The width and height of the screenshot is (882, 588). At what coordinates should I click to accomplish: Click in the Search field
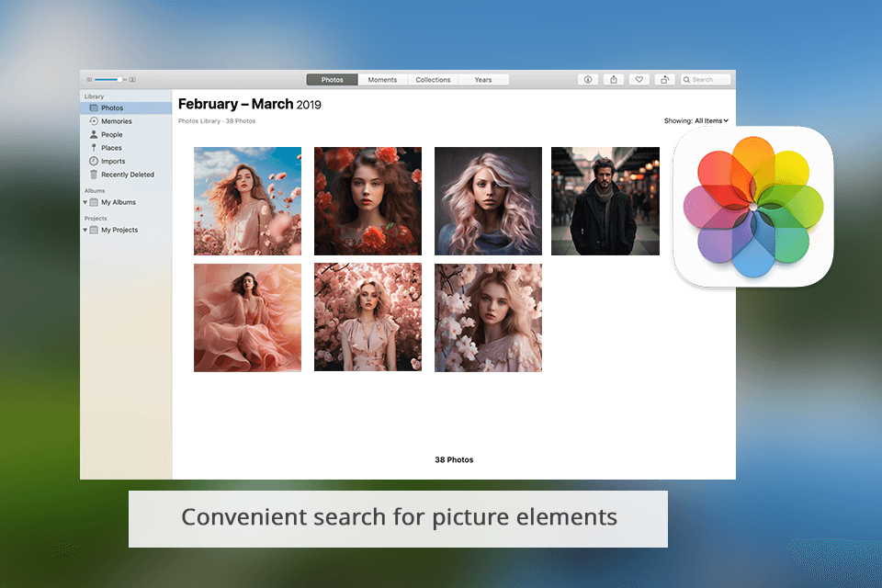[x=706, y=79]
